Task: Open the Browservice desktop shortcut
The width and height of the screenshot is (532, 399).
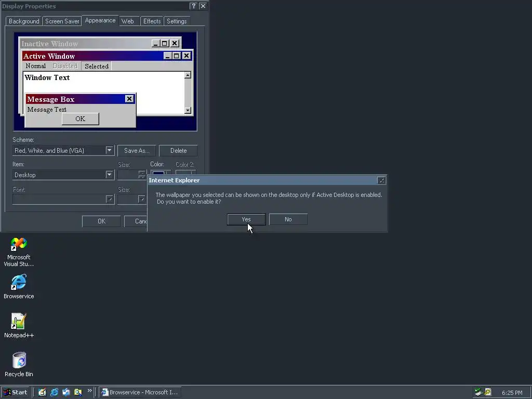Action: tap(19, 287)
